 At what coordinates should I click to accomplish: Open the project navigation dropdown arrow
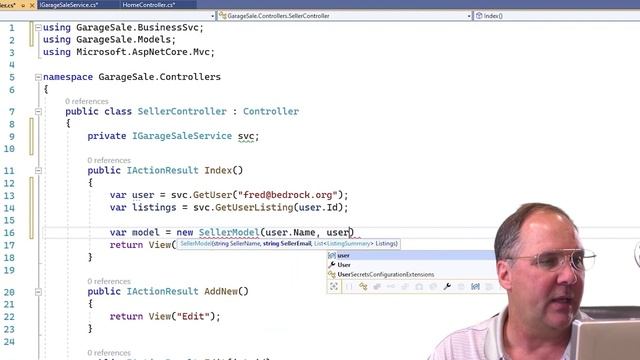tap(213, 16)
